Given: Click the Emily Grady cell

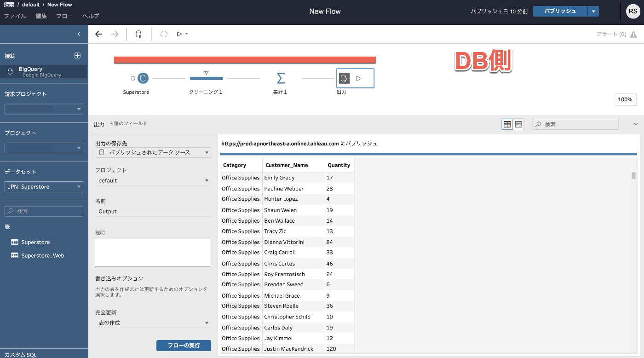Looking at the screenshot, I should coord(293,178).
